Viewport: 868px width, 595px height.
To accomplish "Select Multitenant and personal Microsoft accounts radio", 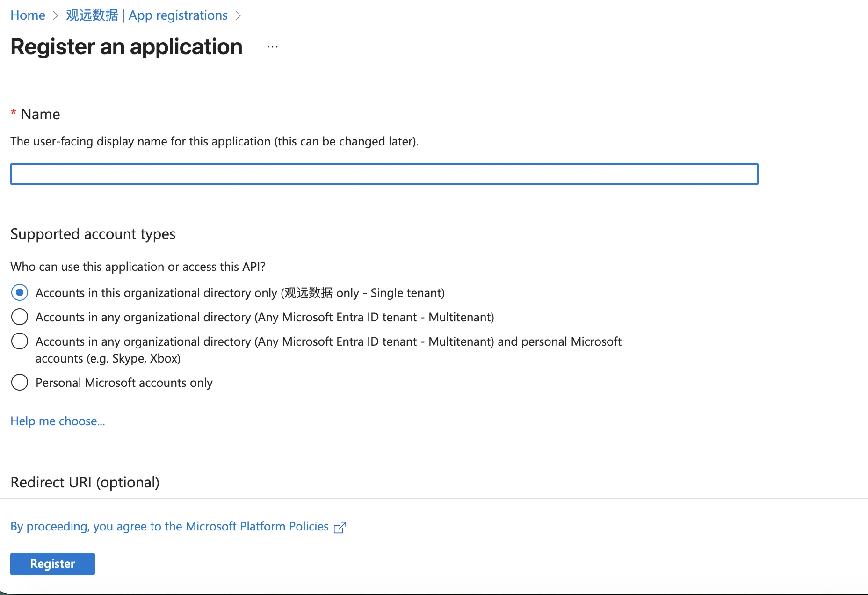I will point(20,341).
